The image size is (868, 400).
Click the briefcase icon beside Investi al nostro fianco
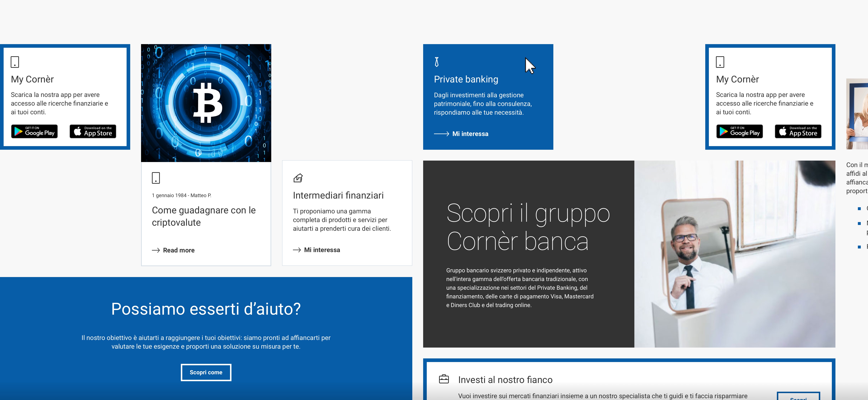[444, 379]
